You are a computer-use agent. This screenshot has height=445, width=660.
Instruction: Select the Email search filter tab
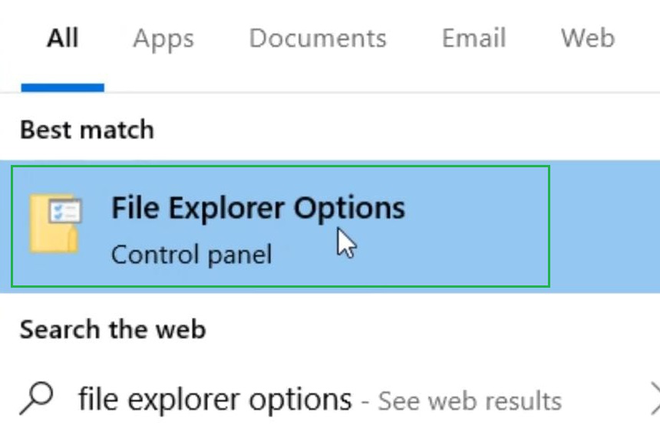pos(473,39)
